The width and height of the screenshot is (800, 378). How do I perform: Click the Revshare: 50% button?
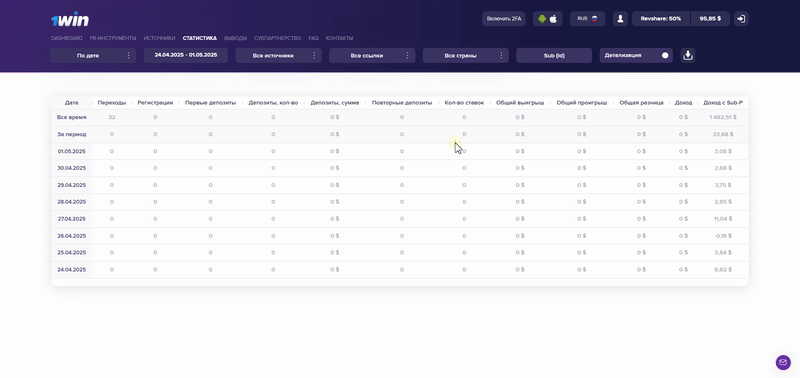click(x=661, y=19)
